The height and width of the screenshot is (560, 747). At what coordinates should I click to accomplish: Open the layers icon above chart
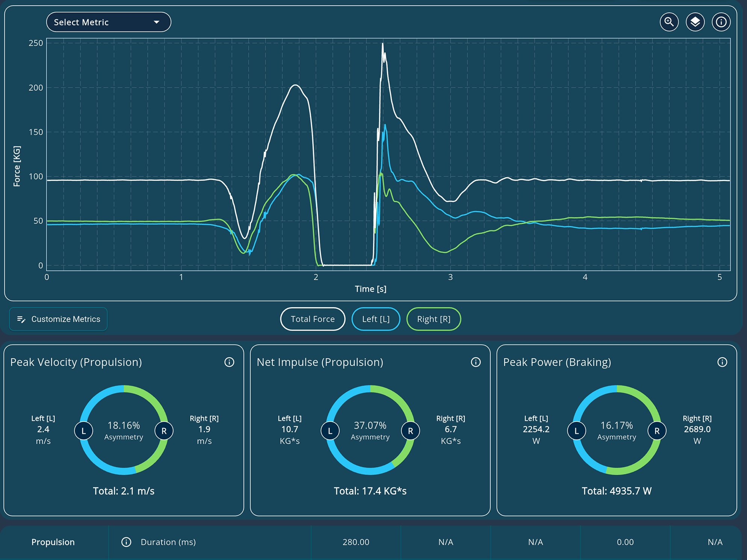(x=695, y=22)
